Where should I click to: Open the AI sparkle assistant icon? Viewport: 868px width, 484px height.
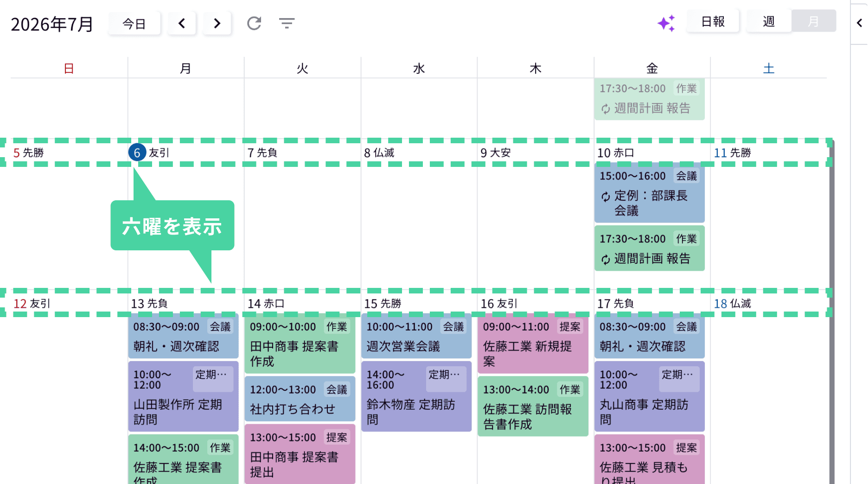(x=666, y=23)
